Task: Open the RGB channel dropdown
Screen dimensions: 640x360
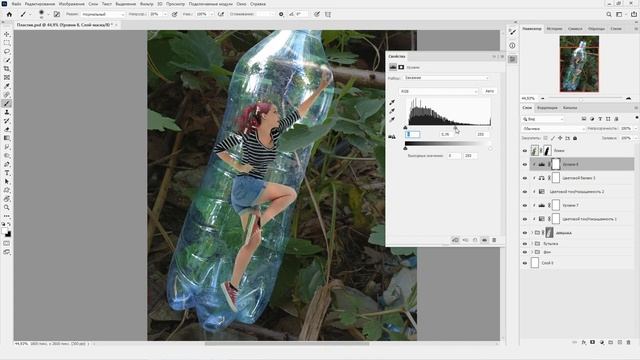Action: coord(438,91)
